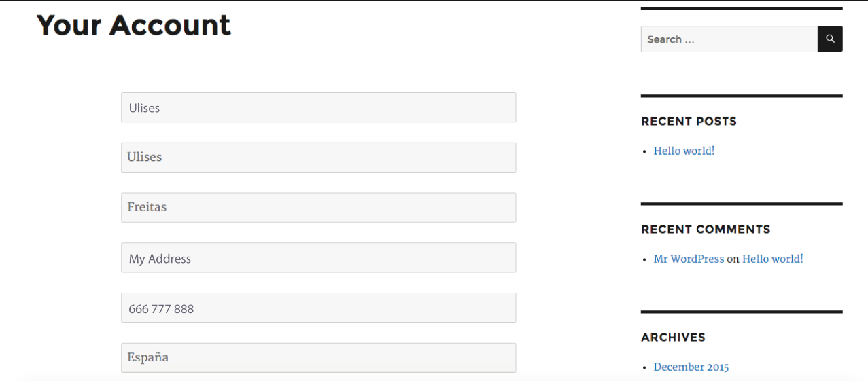
Task: Click the Recent Posts widget heading
Action: (689, 122)
